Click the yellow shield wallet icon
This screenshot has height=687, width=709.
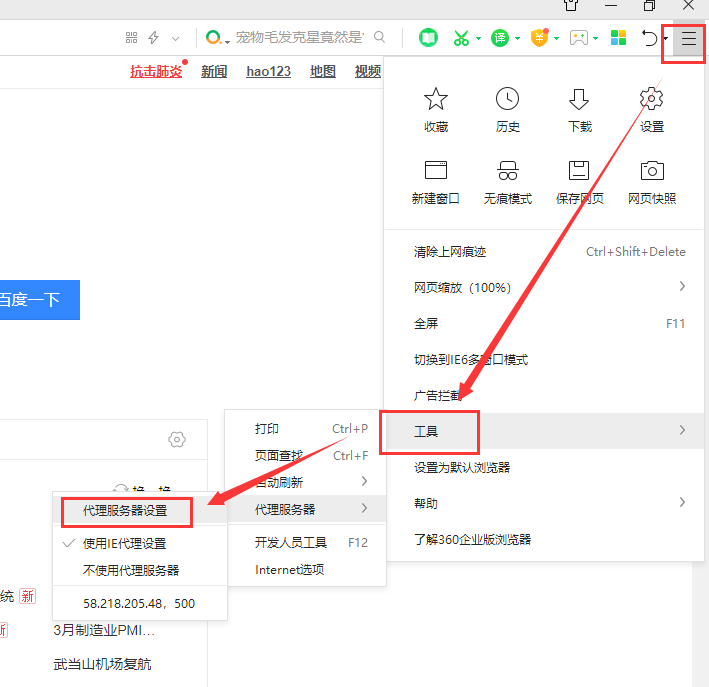coord(539,37)
